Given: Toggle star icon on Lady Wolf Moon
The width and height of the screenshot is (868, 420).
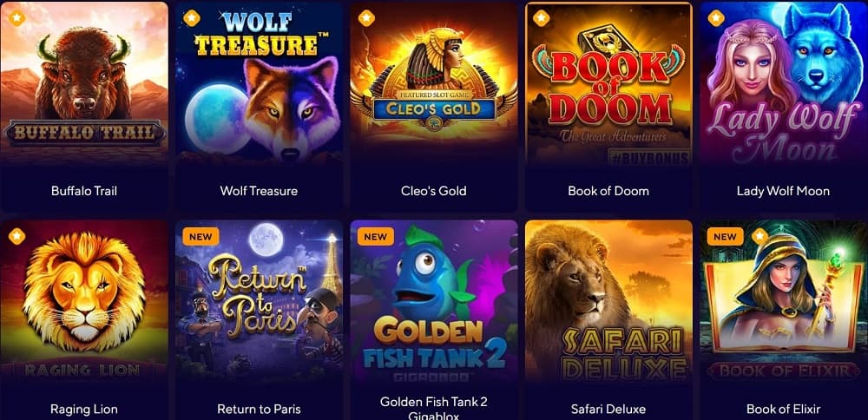Looking at the screenshot, I should [716, 18].
